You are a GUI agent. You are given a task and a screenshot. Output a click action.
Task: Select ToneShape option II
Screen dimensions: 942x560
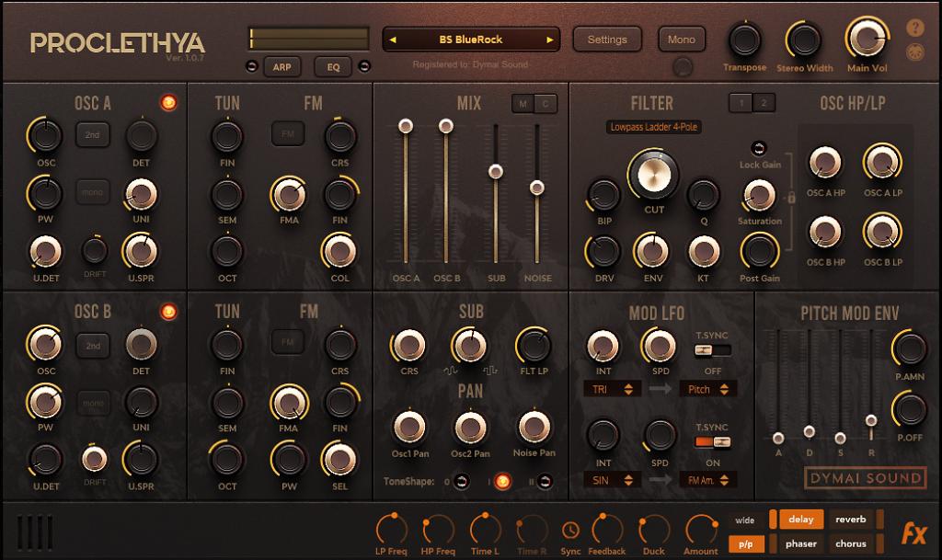(x=545, y=481)
